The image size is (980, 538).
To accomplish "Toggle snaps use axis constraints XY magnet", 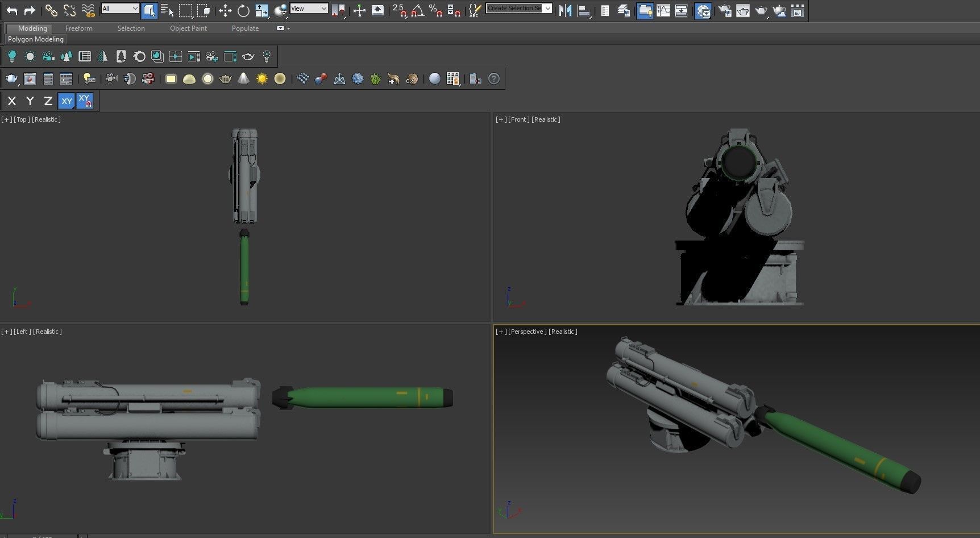I will 85,101.
